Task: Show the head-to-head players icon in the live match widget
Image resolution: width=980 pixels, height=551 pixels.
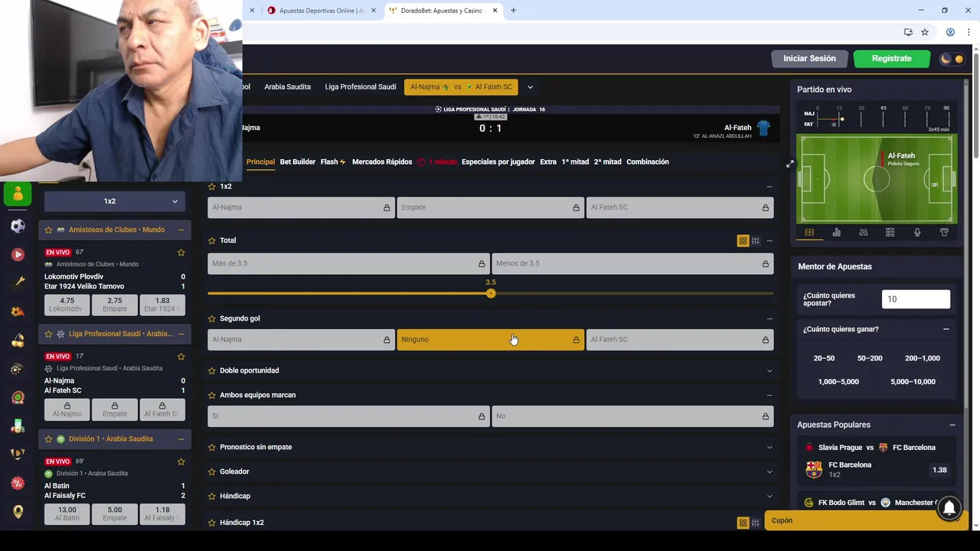Action: [863, 233]
